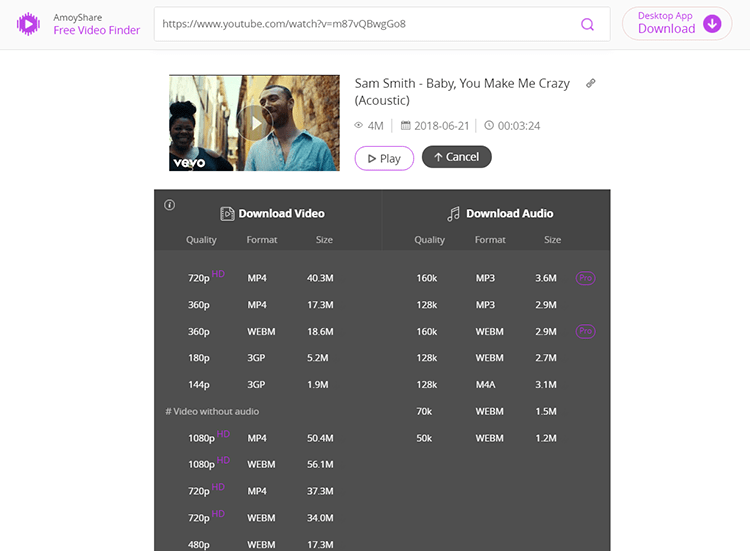Click the Audio Format column header

[x=490, y=240]
